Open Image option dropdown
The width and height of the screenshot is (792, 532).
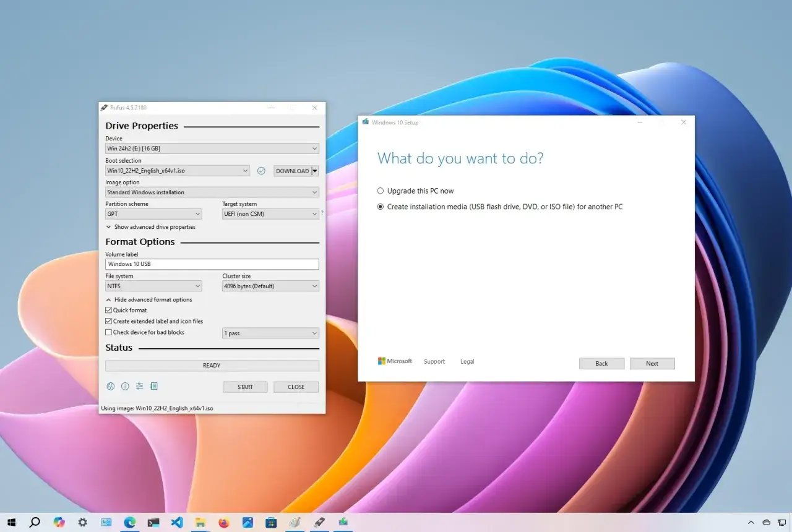point(212,192)
